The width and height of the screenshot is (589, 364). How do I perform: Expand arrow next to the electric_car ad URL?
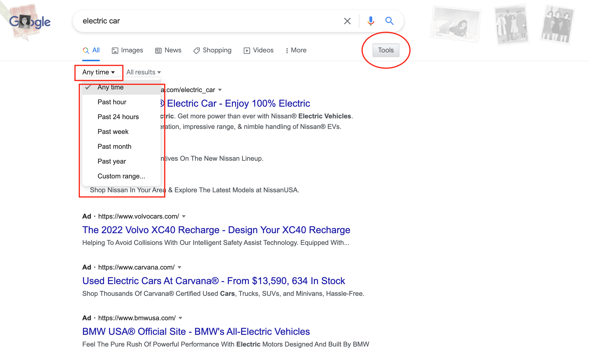220,90
